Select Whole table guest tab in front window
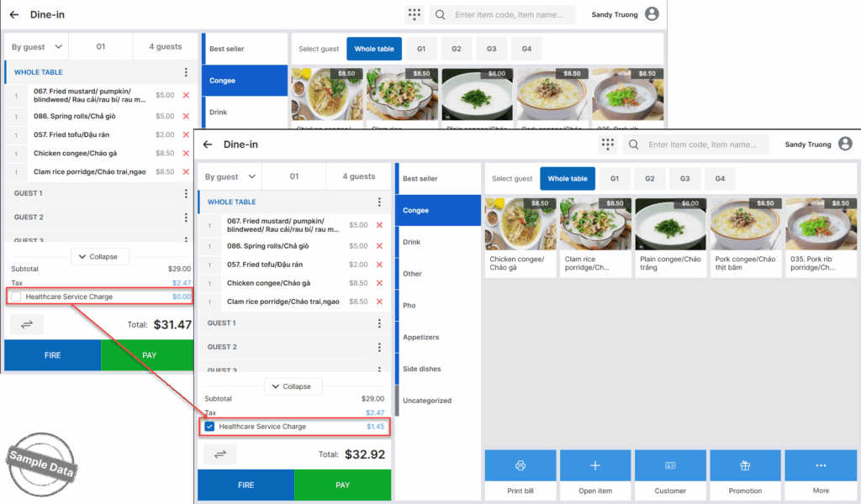The width and height of the screenshot is (861, 504). pyautogui.click(x=568, y=179)
